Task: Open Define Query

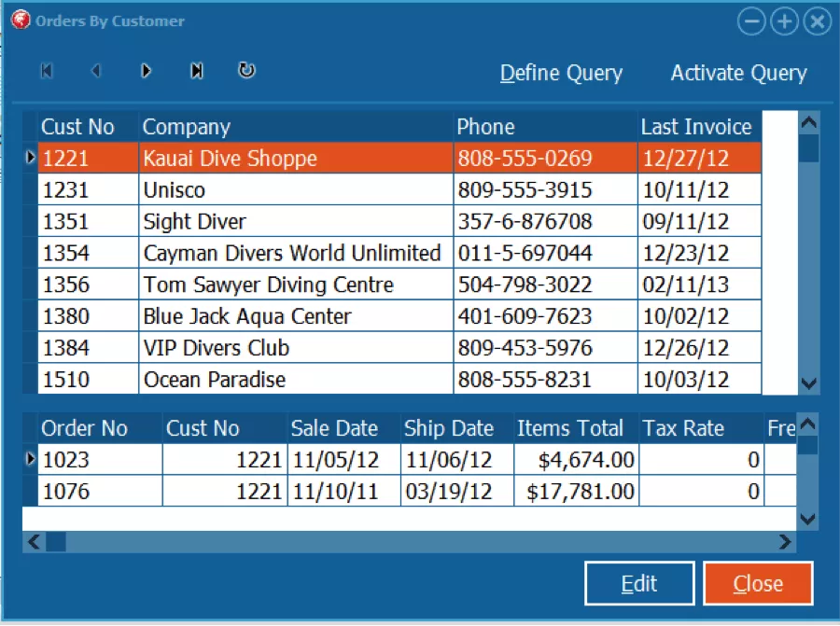Action: click(x=561, y=73)
